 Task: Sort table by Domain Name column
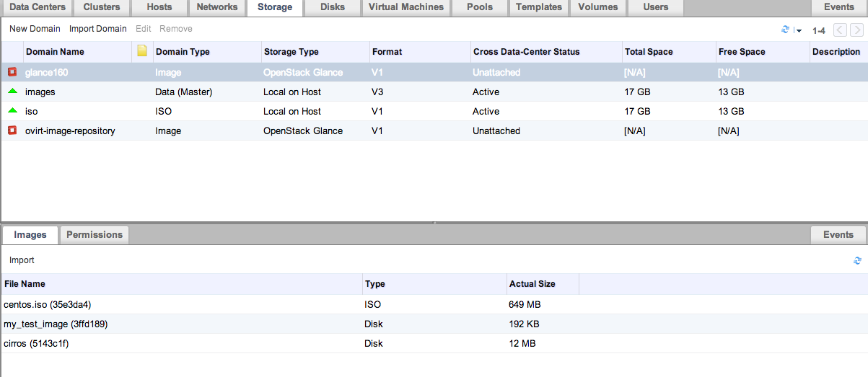(55, 52)
